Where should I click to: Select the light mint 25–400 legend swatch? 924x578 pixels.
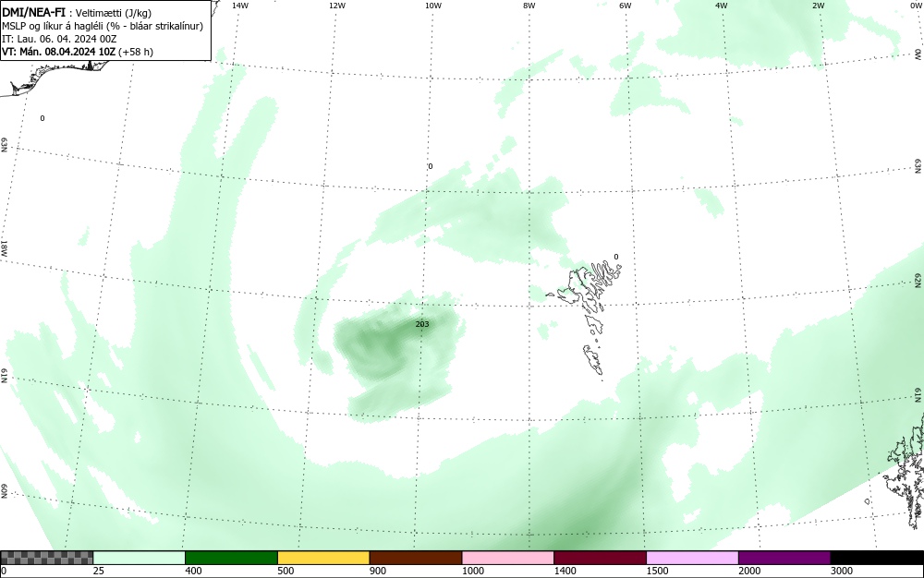click(x=140, y=558)
